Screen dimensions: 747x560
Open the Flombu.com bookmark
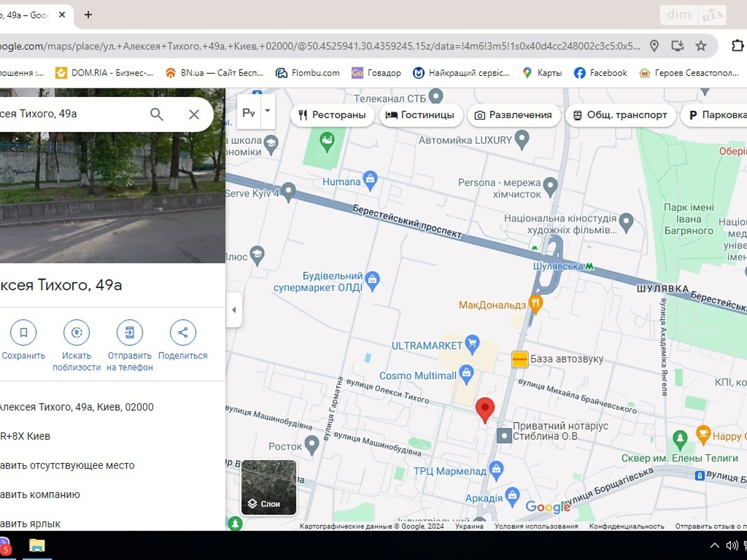(x=308, y=73)
